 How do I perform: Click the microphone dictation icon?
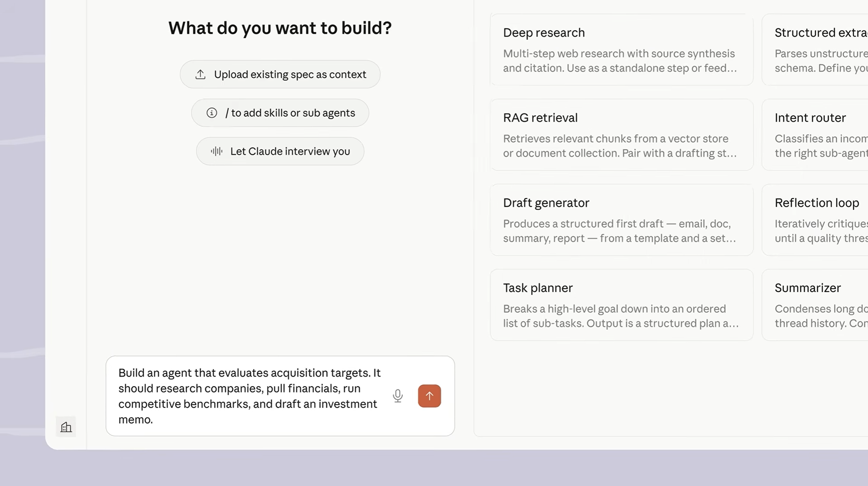point(398,396)
